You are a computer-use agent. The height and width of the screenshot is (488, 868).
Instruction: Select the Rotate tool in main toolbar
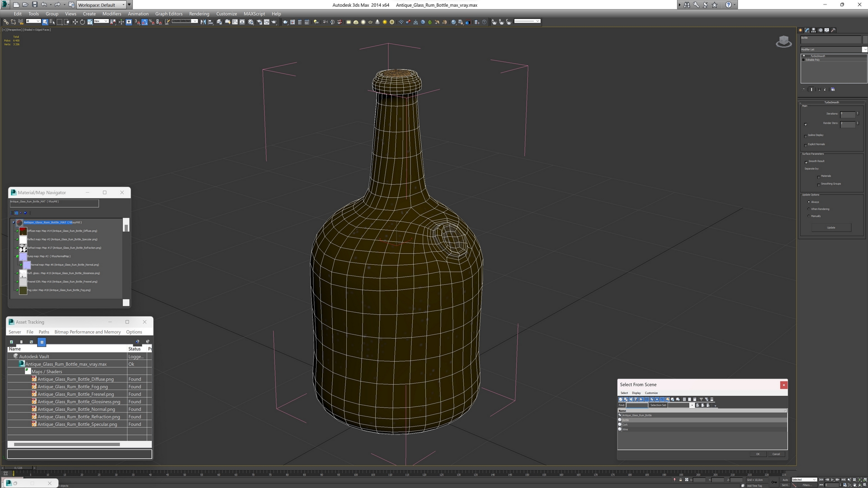82,22
